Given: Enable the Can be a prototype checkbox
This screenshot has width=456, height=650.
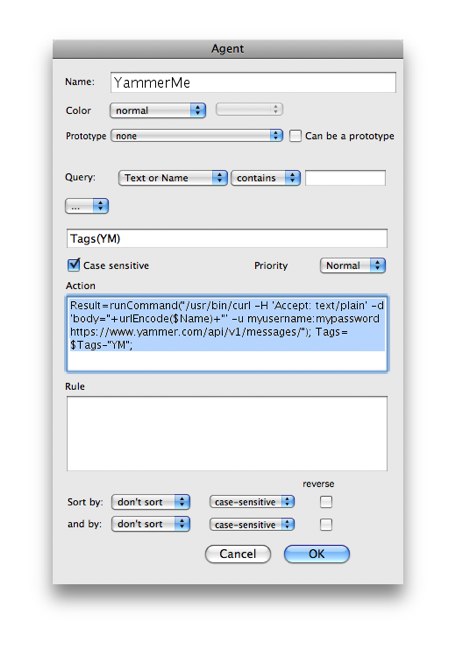Looking at the screenshot, I should pos(295,136).
